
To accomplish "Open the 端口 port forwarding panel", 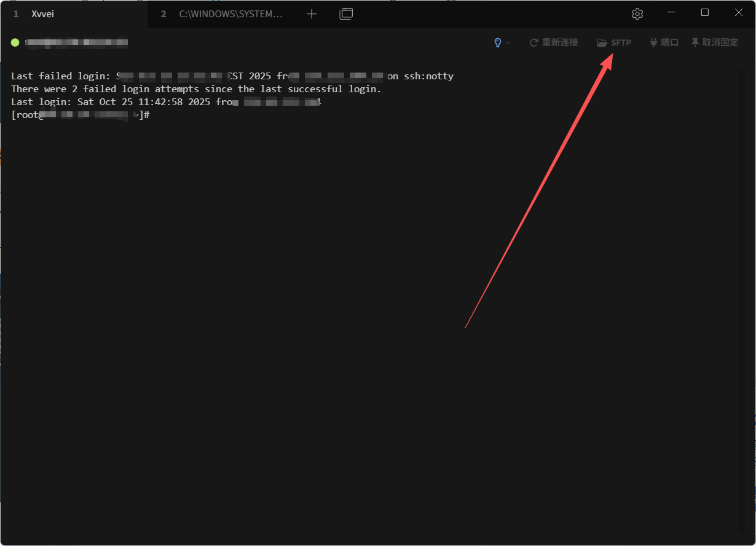I will point(664,42).
